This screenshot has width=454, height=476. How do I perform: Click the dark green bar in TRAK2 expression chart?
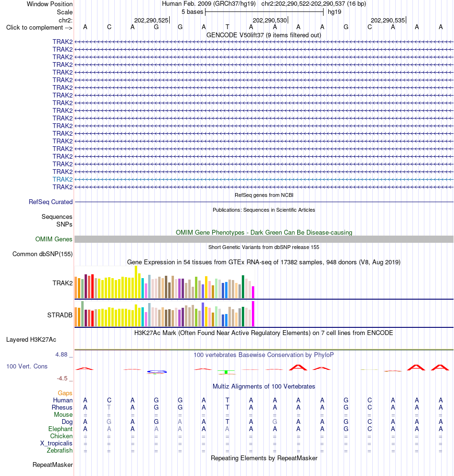pyautogui.click(x=243, y=287)
